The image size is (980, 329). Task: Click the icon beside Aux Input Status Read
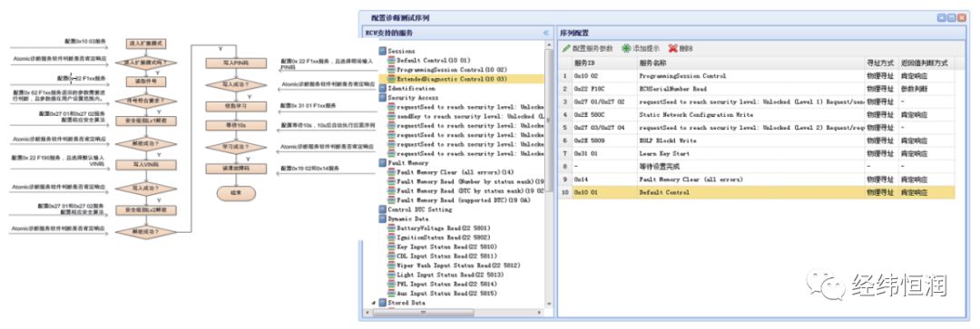[x=391, y=294]
